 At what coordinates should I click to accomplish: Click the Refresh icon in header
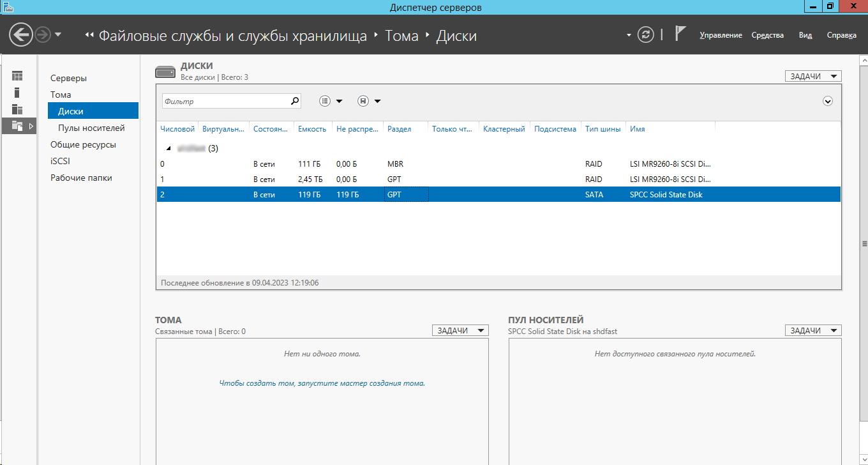click(646, 34)
